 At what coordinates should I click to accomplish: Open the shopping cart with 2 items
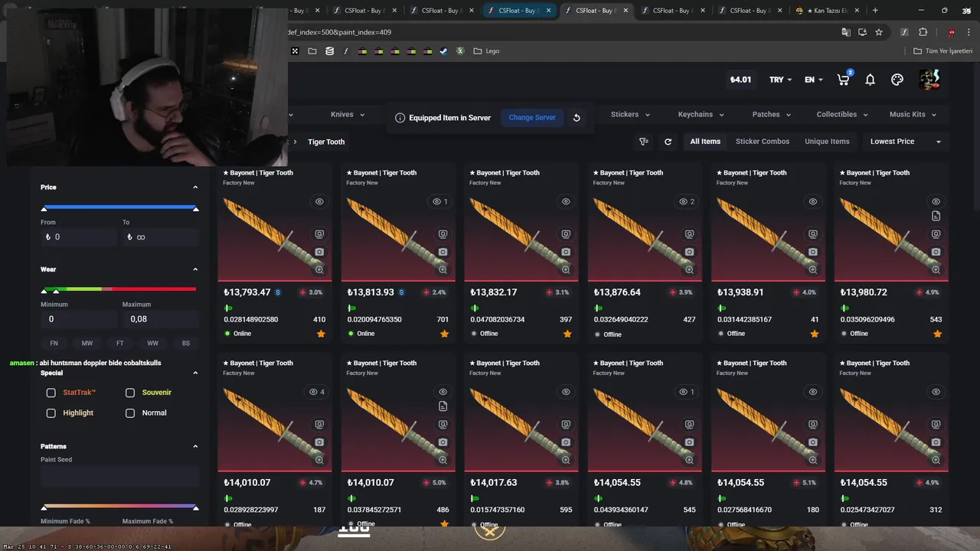point(844,79)
